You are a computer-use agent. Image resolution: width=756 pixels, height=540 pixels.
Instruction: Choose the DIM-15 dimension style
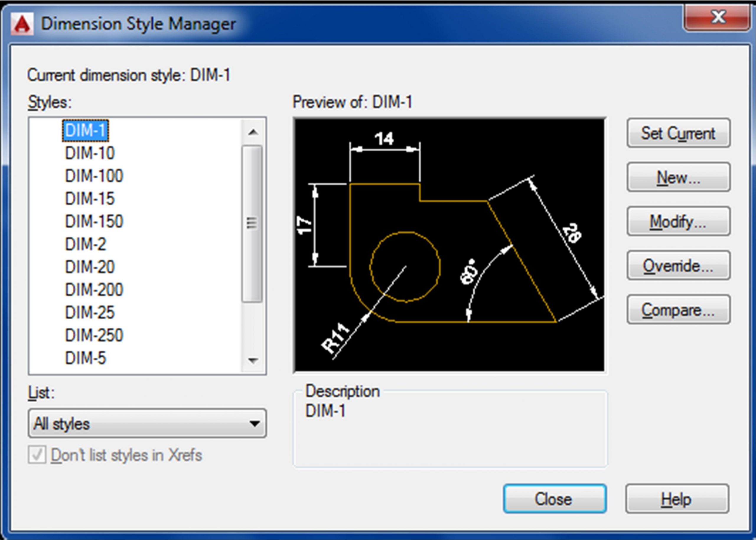coord(90,199)
